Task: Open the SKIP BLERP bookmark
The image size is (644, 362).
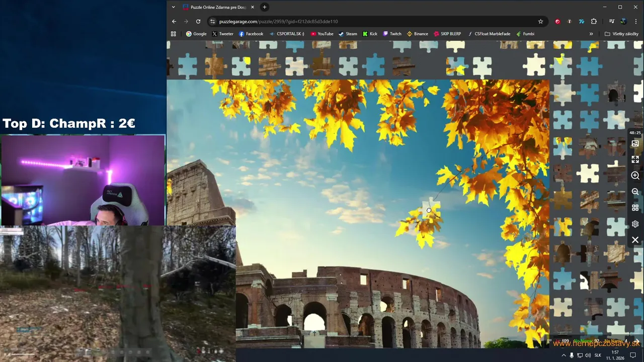Action: pyautogui.click(x=447, y=34)
